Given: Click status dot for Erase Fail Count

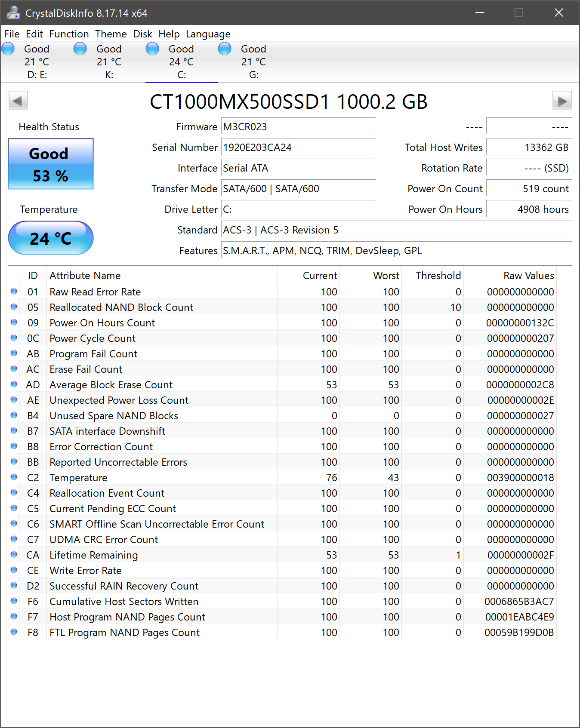Looking at the screenshot, I should (14, 369).
